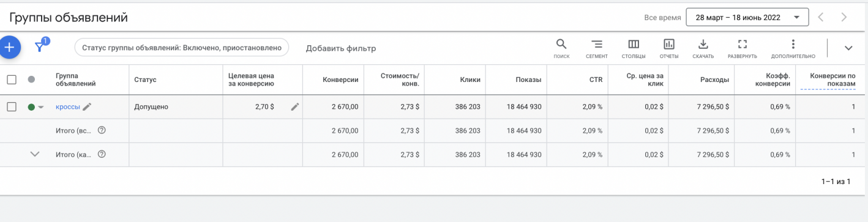Screen dimensions: 868x222
Task: Click the Развернуть expand icon
Action: 743,45
